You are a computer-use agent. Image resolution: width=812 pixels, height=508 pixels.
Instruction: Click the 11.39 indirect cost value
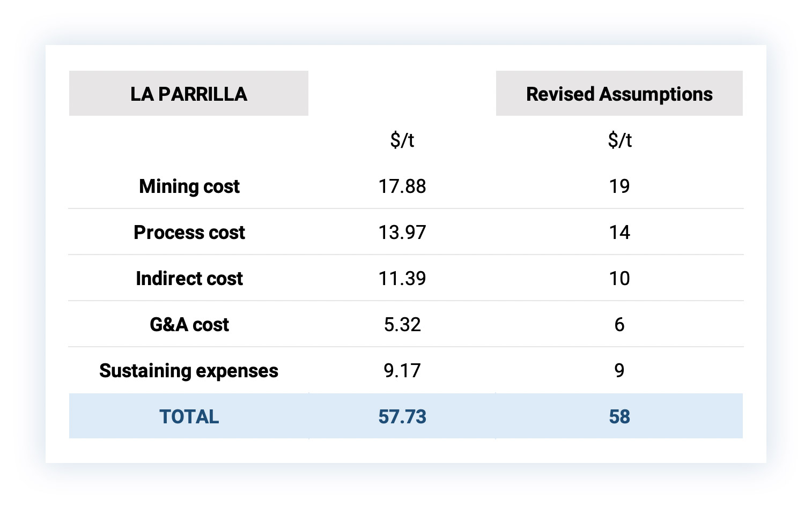pos(402,279)
